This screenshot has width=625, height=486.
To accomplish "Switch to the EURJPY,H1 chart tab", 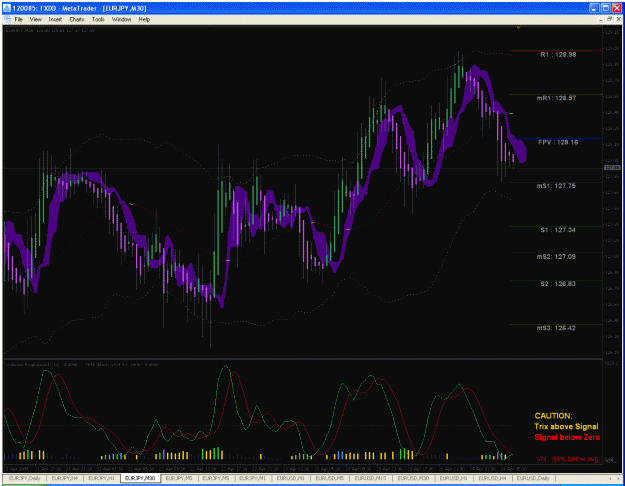I will (x=101, y=478).
